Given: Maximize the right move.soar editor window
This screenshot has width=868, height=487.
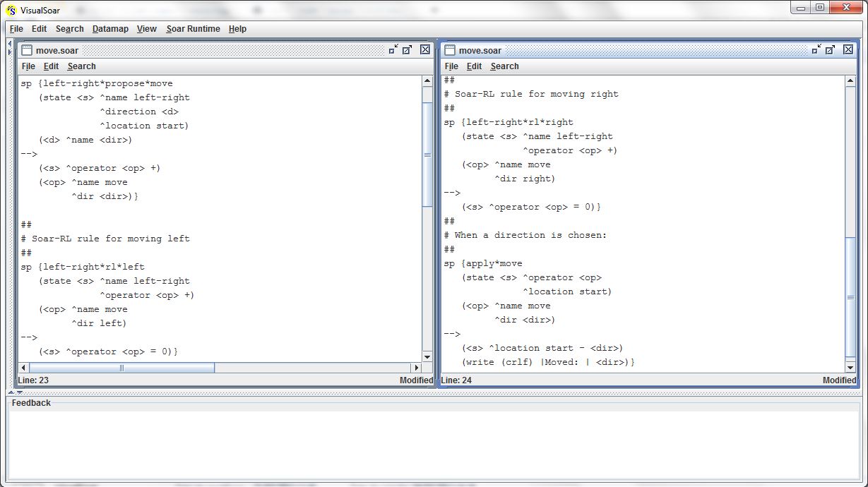Looking at the screenshot, I should coord(831,49).
